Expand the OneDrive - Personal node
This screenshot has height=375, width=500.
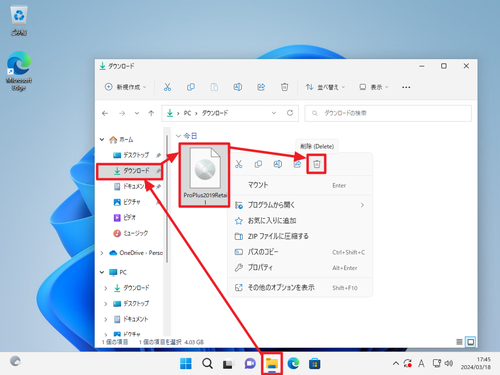coord(102,253)
